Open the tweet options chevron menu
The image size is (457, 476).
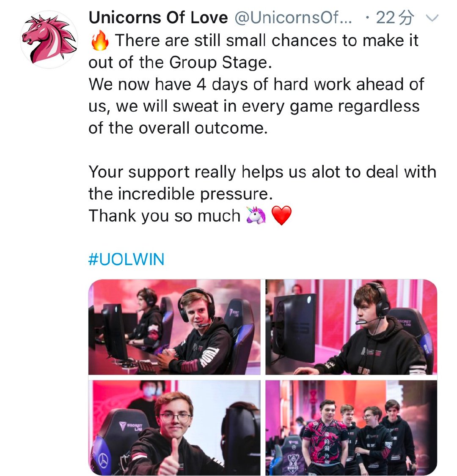coord(432,18)
